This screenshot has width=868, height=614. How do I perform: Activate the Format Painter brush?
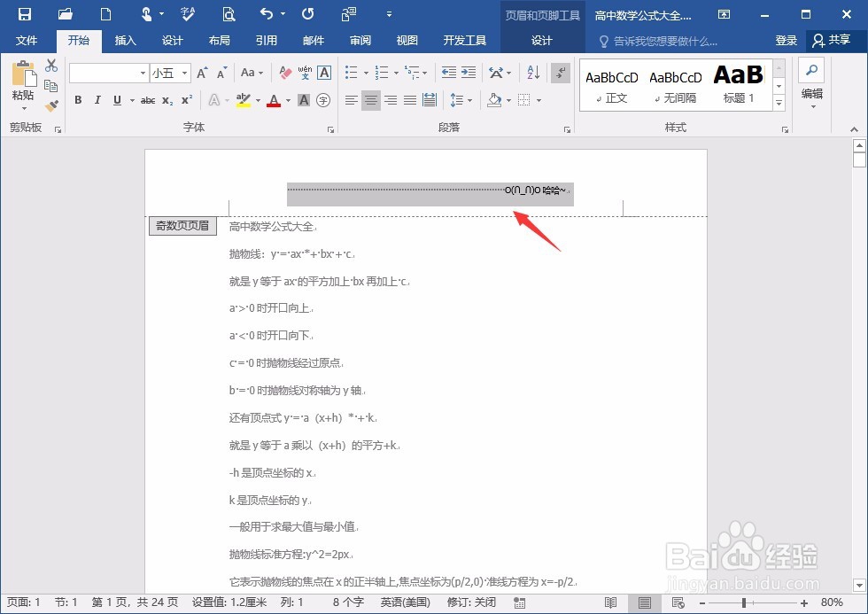51,105
